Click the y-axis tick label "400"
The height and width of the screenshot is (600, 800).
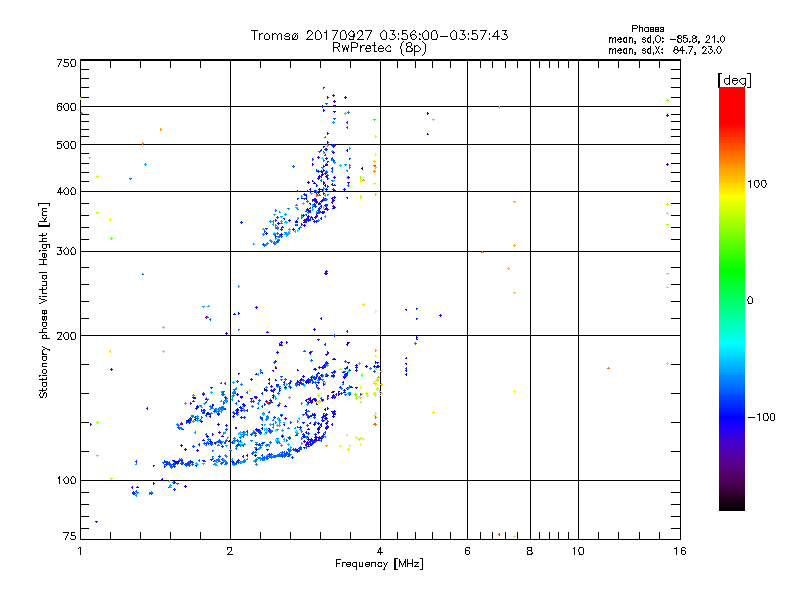pyautogui.click(x=66, y=192)
